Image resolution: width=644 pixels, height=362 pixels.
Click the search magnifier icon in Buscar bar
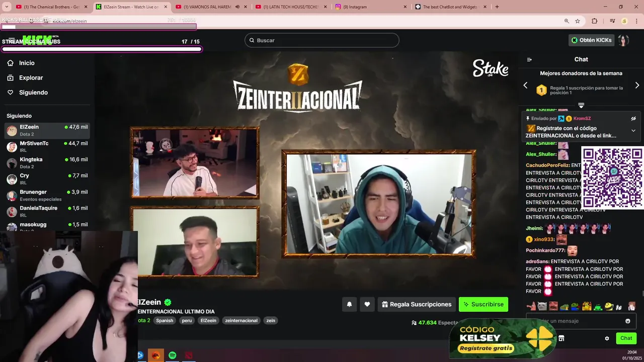[252, 40]
